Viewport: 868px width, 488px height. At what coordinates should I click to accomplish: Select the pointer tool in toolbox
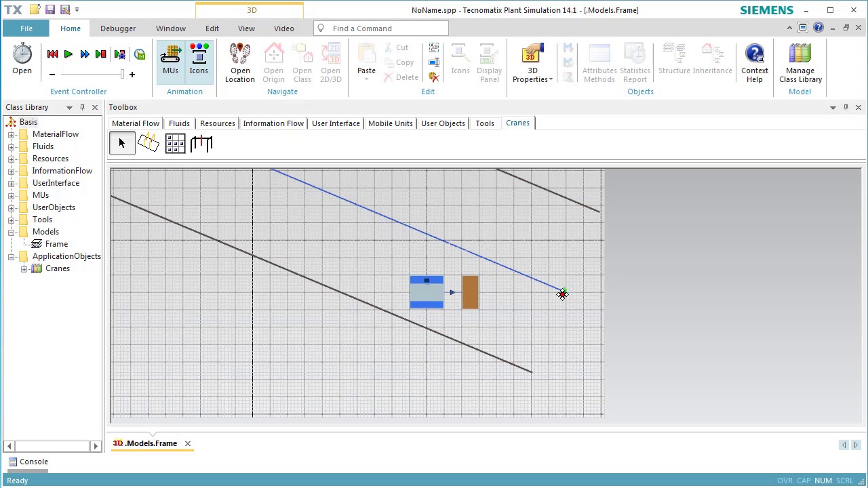pos(122,143)
